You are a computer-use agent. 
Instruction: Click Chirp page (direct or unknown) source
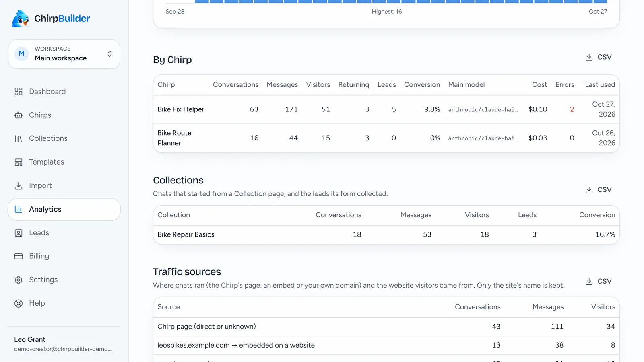pyautogui.click(x=206, y=327)
